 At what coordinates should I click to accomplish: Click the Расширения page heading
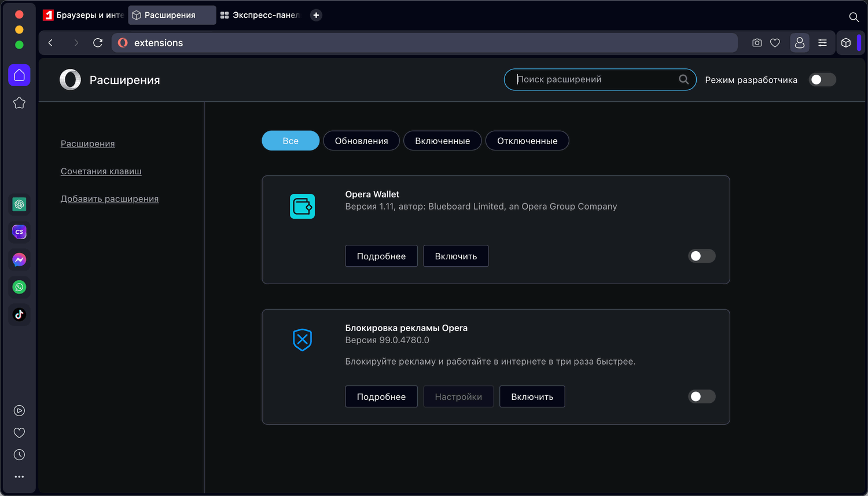point(124,80)
